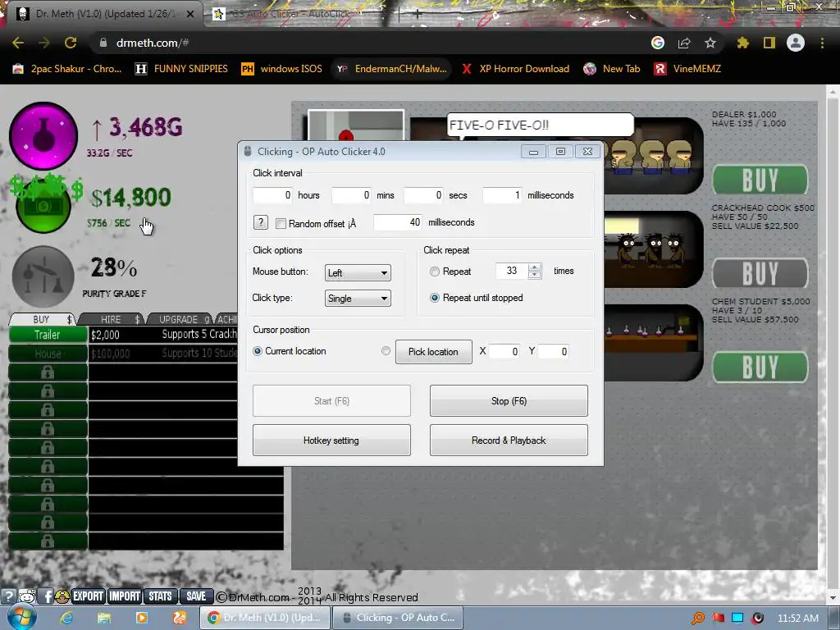The height and width of the screenshot is (630, 840).
Task: Bookmark this page with the star icon
Action: (x=710, y=43)
